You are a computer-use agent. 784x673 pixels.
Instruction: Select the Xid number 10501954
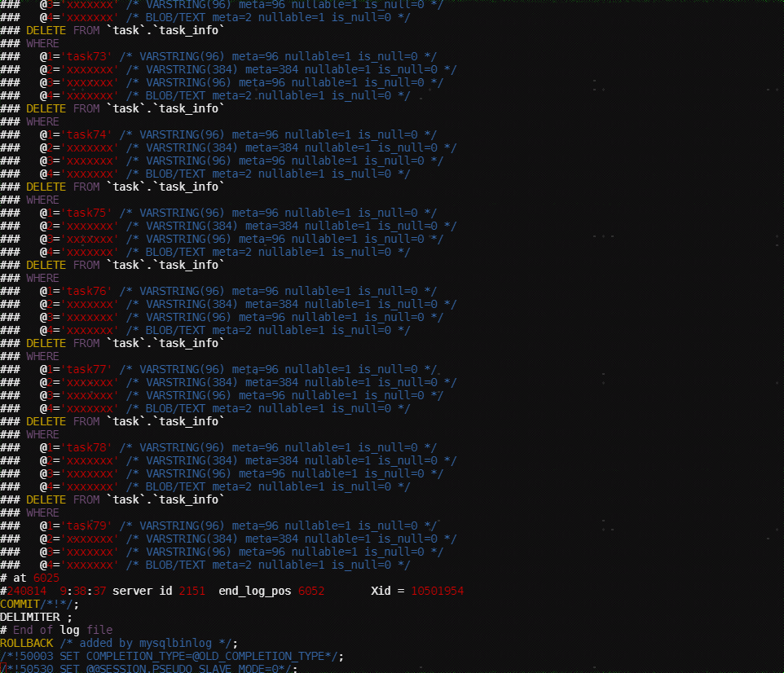pyautogui.click(x=437, y=591)
